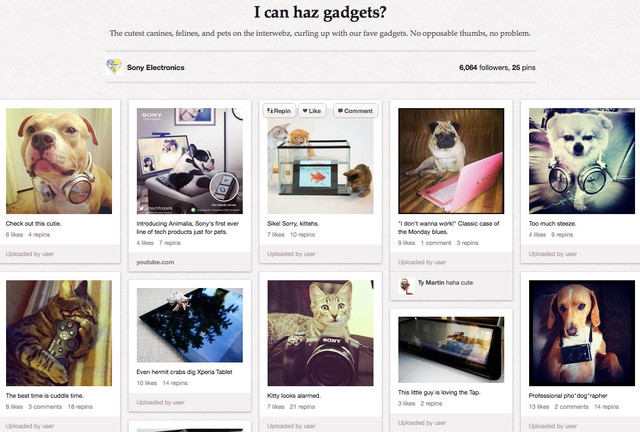The height and width of the screenshot is (432, 640).
Task: Comment on the Sike! Sorry, kittehs pin
Action: click(x=356, y=111)
